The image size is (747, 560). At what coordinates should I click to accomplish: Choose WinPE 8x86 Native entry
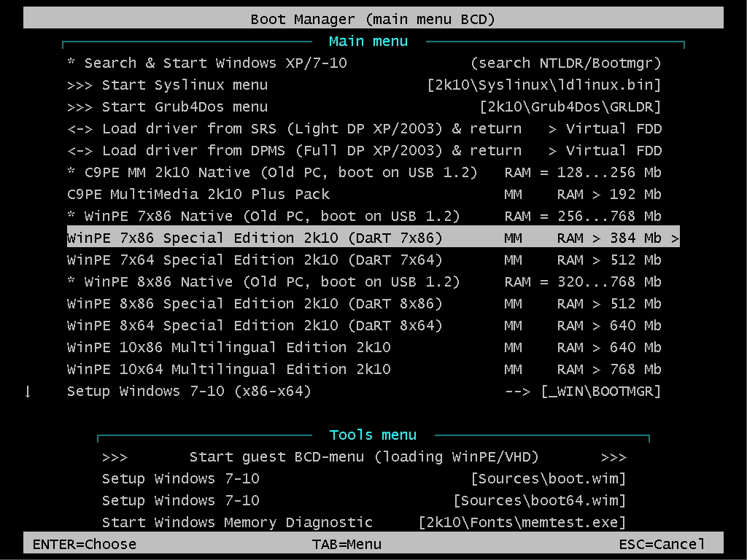coord(263,282)
